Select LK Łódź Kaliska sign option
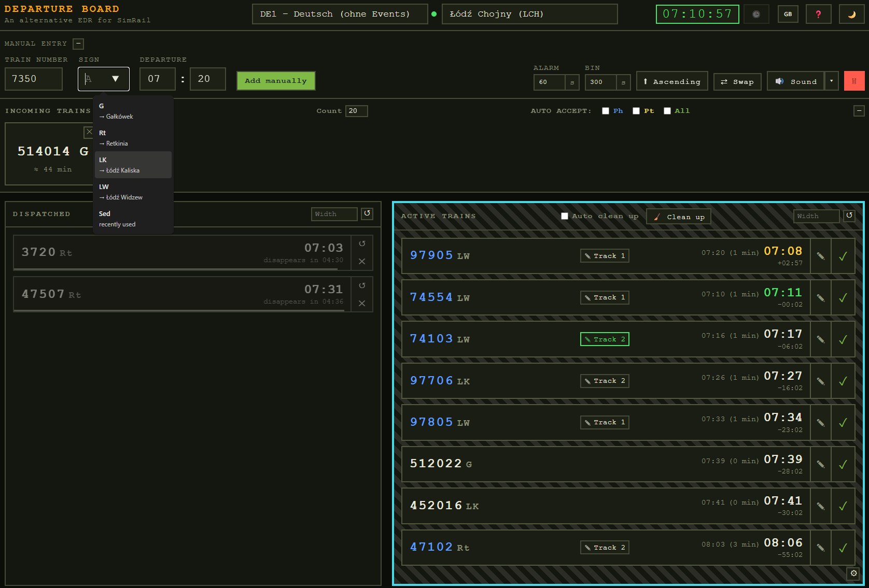The width and height of the screenshot is (869, 588). click(133, 165)
